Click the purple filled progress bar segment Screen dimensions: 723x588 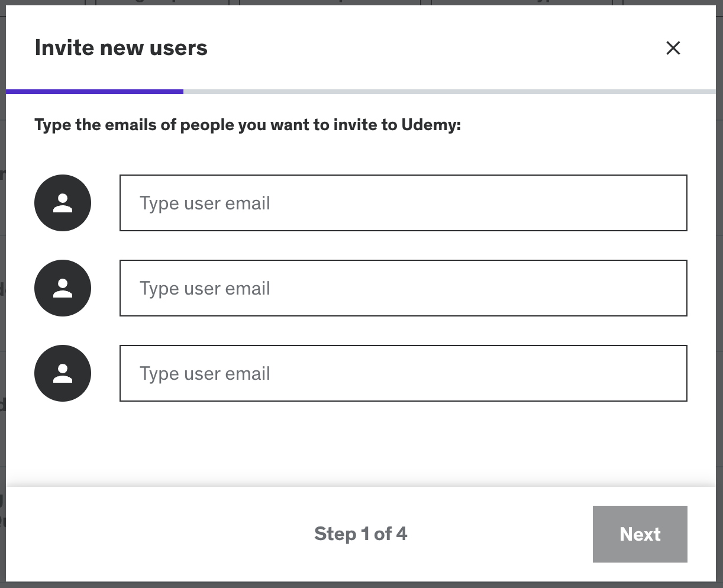[x=95, y=92]
